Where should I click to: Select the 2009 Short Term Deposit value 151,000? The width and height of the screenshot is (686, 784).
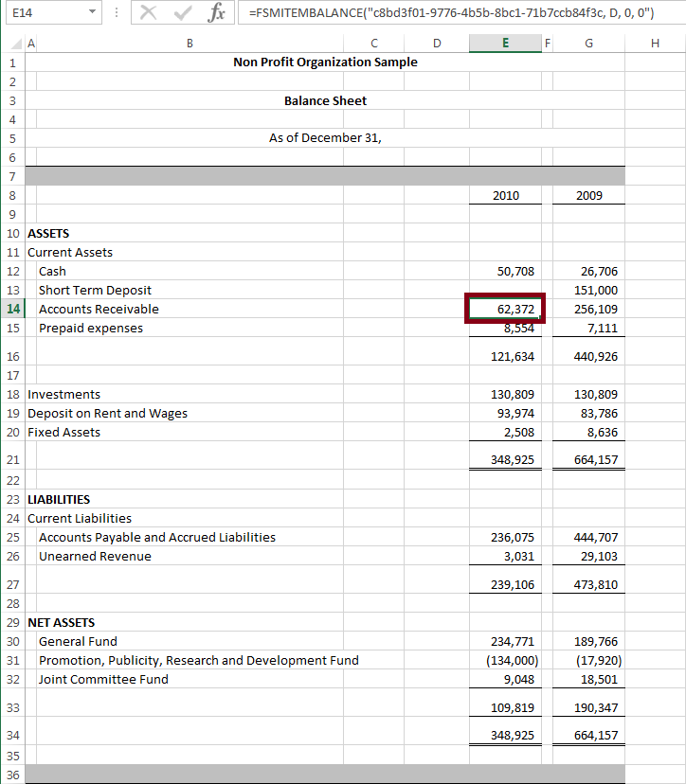[x=589, y=291]
